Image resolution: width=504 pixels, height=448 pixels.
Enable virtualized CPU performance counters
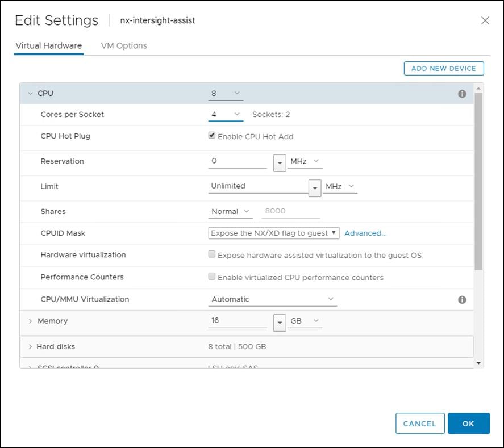point(211,277)
